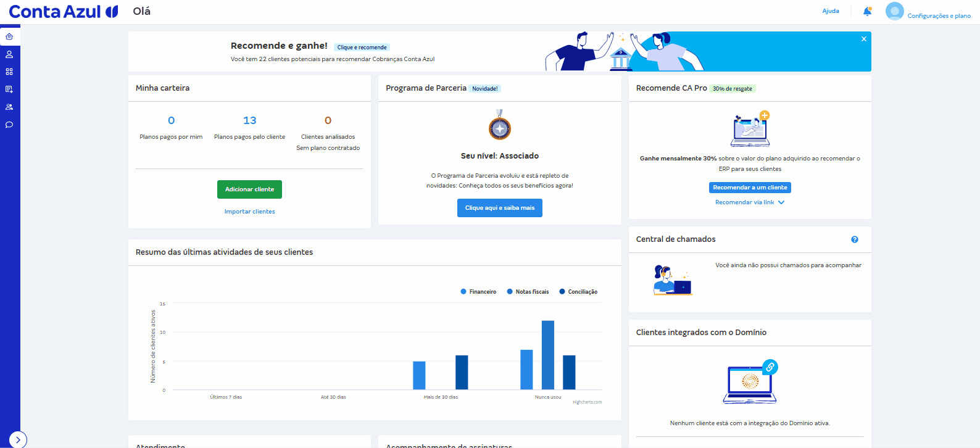Click the Últimos 7 dias axis label
Image resolution: width=980 pixels, height=448 pixels.
pos(226,397)
